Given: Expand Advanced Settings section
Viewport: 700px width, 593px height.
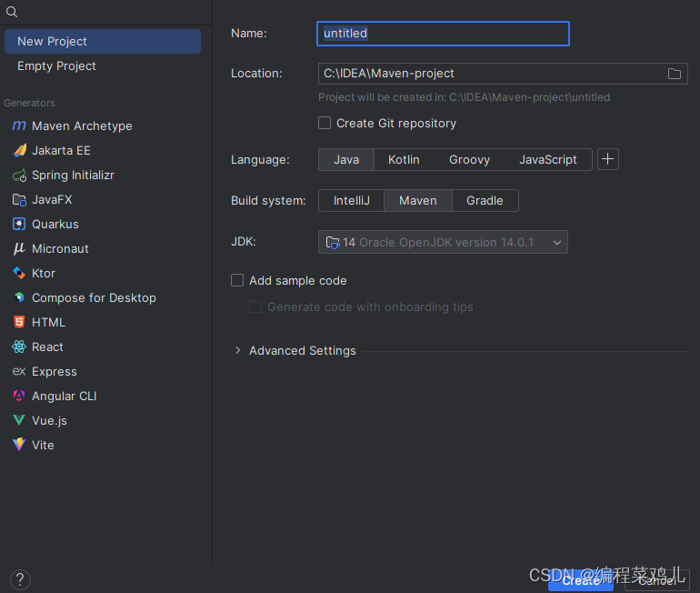Looking at the screenshot, I should coord(237,350).
